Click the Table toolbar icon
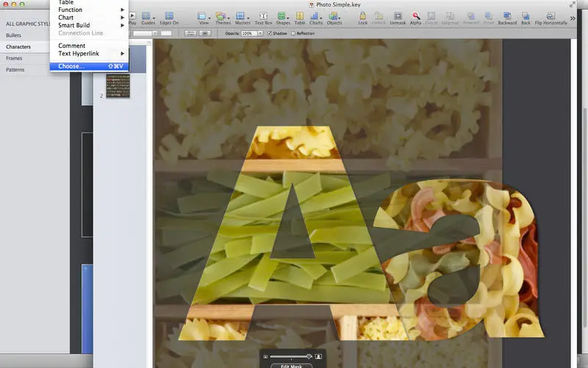The image size is (588, 368). [x=300, y=18]
